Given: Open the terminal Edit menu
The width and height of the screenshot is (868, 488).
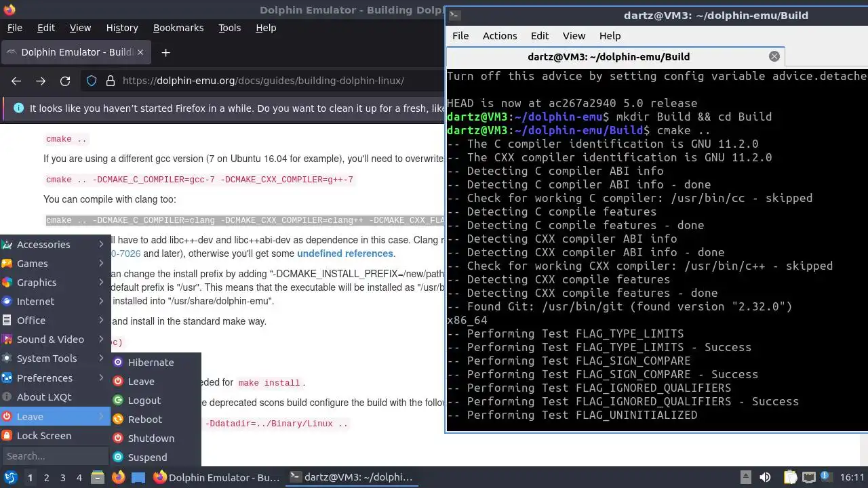Looking at the screenshot, I should [x=540, y=36].
